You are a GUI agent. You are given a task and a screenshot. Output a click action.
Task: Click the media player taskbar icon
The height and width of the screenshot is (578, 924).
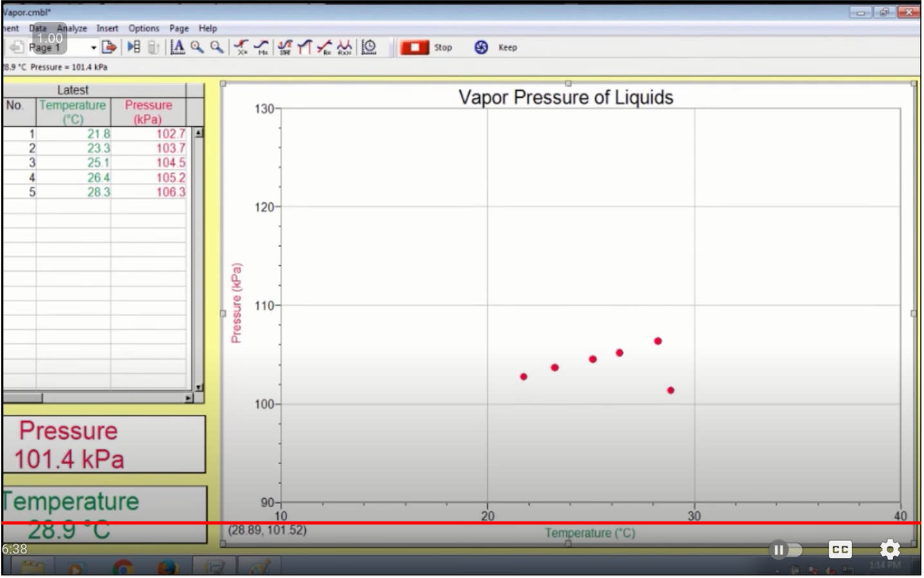tap(77, 568)
